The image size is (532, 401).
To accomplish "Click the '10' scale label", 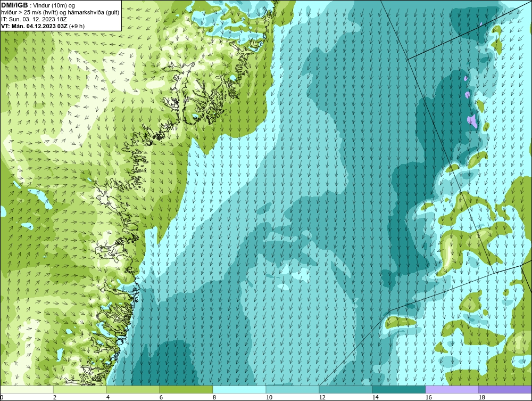I will click(269, 397).
